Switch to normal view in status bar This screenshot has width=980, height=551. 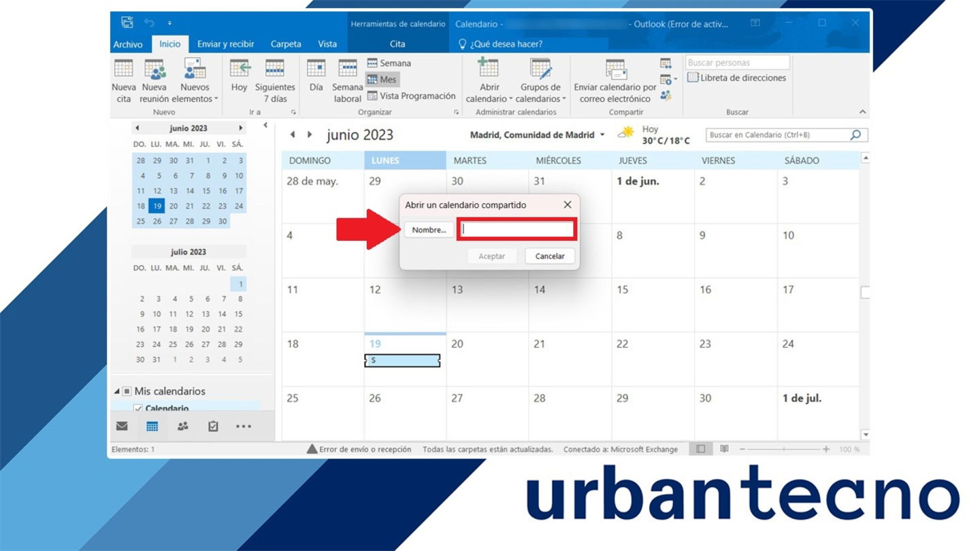click(x=700, y=449)
